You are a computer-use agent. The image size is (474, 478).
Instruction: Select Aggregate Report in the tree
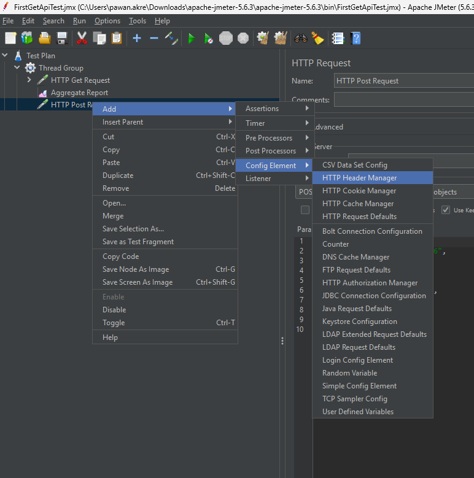[79, 93]
